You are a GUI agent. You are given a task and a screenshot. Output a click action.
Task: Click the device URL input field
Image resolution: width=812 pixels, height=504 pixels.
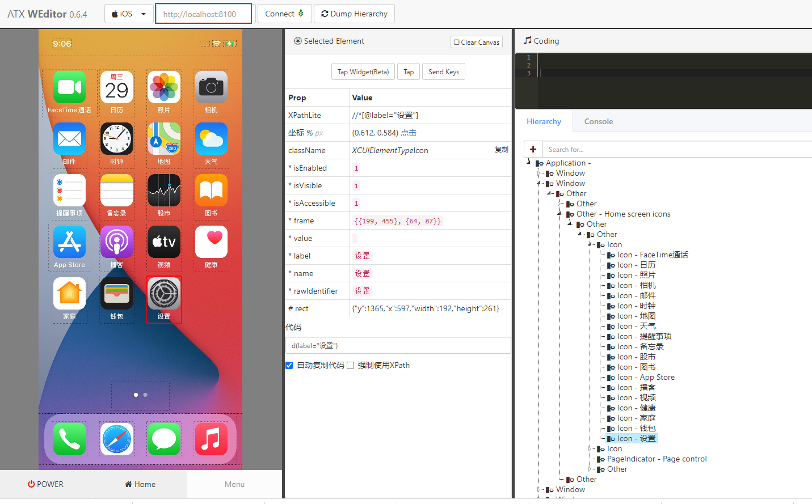coord(204,14)
